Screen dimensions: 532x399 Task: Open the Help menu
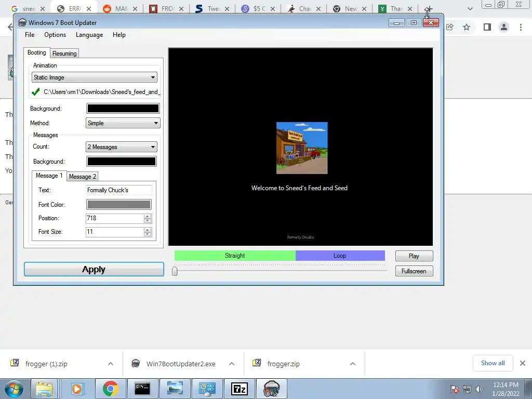pos(119,35)
